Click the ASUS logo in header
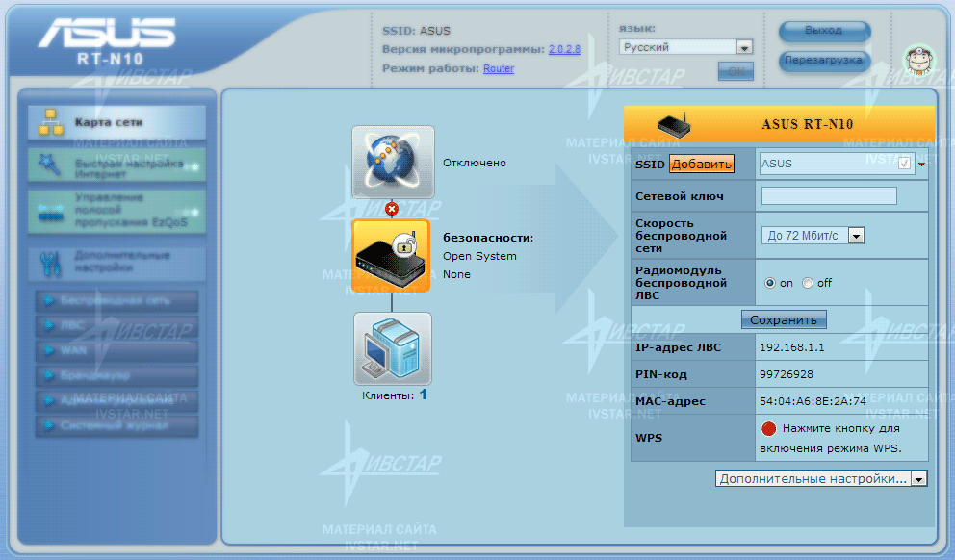The height and width of the screenshot is (560, 955). click(107, 33)
